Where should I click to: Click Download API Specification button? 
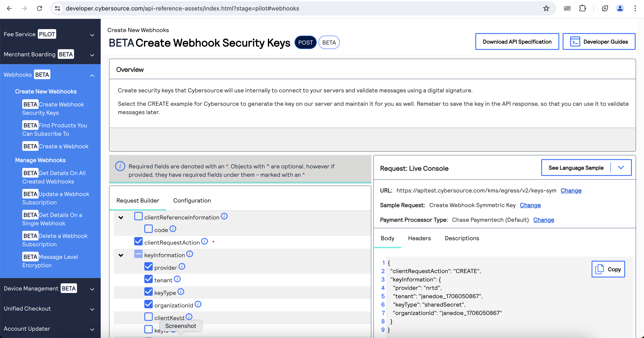pyautogui.click(x=517, y=42)
